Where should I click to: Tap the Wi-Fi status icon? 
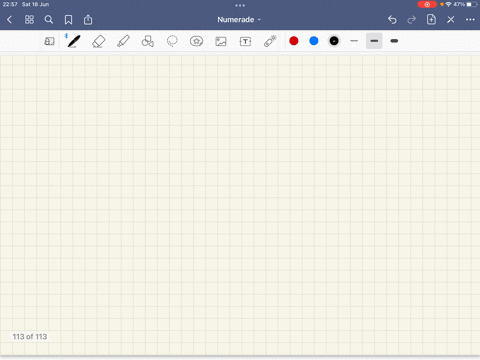pos(449,4)
